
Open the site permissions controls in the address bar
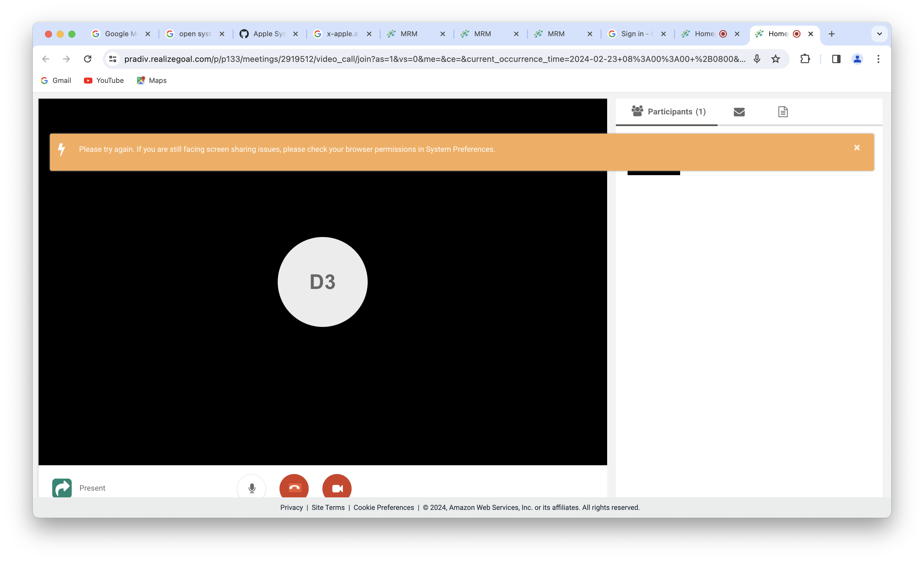[112, 58]
